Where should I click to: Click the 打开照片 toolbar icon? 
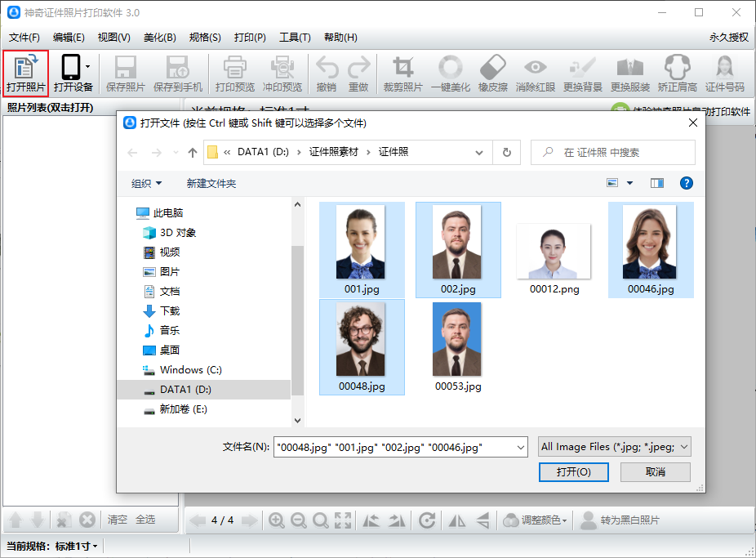[x=25, y=74]
